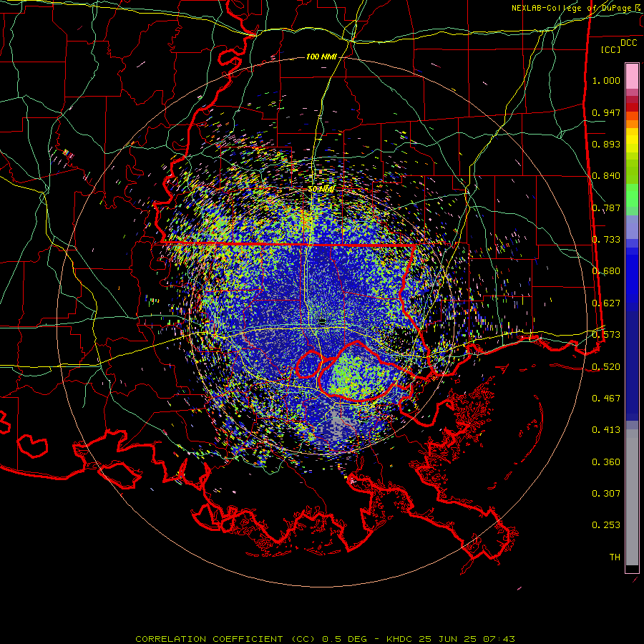Pick the red segment of color scale
The image size is (644, 644).
tap(632, 107)
